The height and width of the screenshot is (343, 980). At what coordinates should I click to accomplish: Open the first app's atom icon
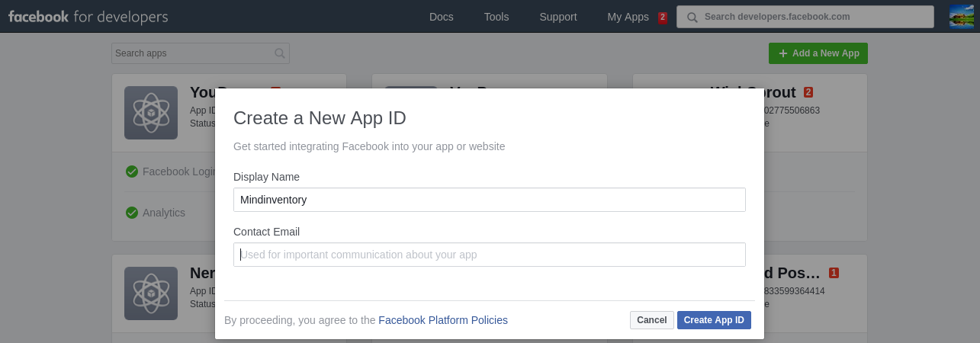coord(151,113)
